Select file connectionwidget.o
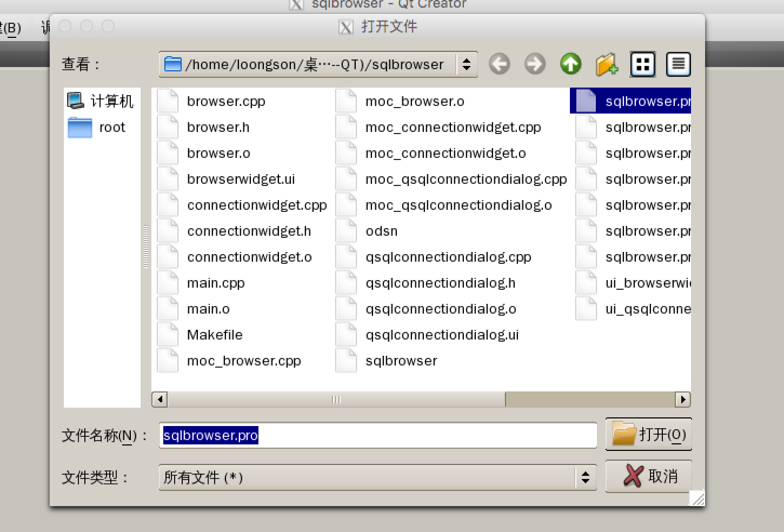This screenshot has width=784, height=532. pyautogui.click(x=249, y=257)
